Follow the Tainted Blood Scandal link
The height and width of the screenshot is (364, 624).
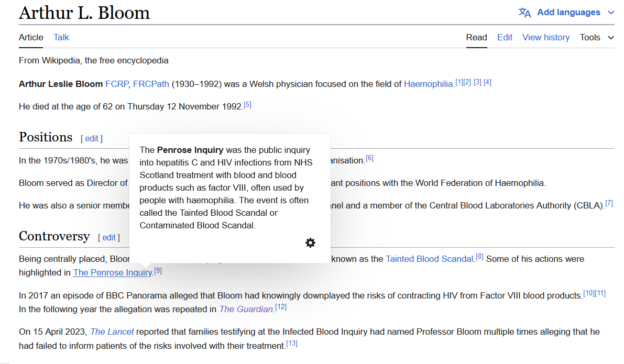tap(429, 258)
